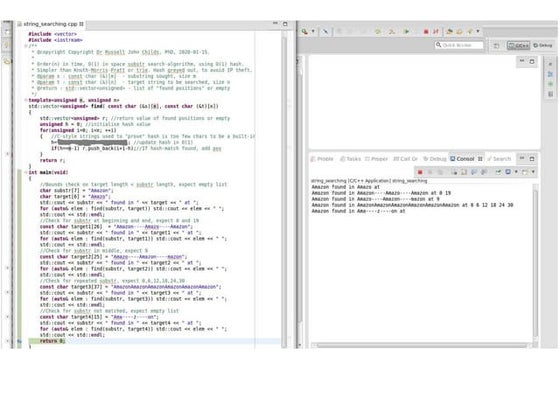Click the green Resume button in toolbar
This screenshot has height=396, width=560.
[406, 31]
